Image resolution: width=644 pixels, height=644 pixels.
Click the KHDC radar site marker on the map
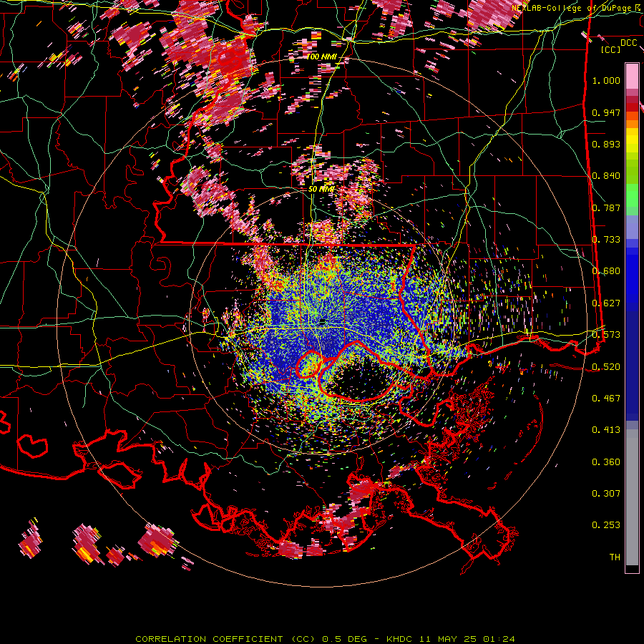click(323, 321)
